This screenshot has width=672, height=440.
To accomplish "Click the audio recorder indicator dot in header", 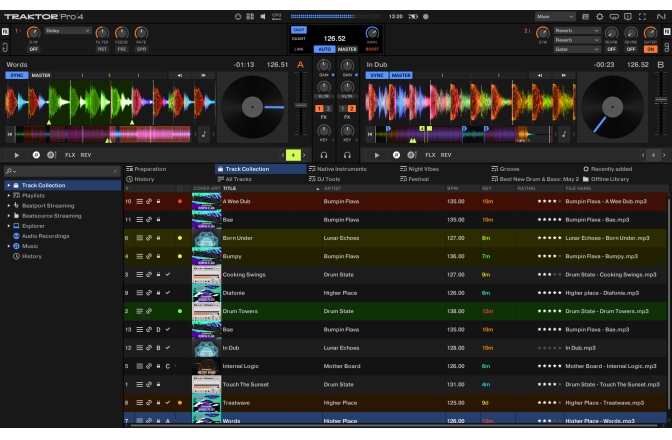I will click(426, 17).
